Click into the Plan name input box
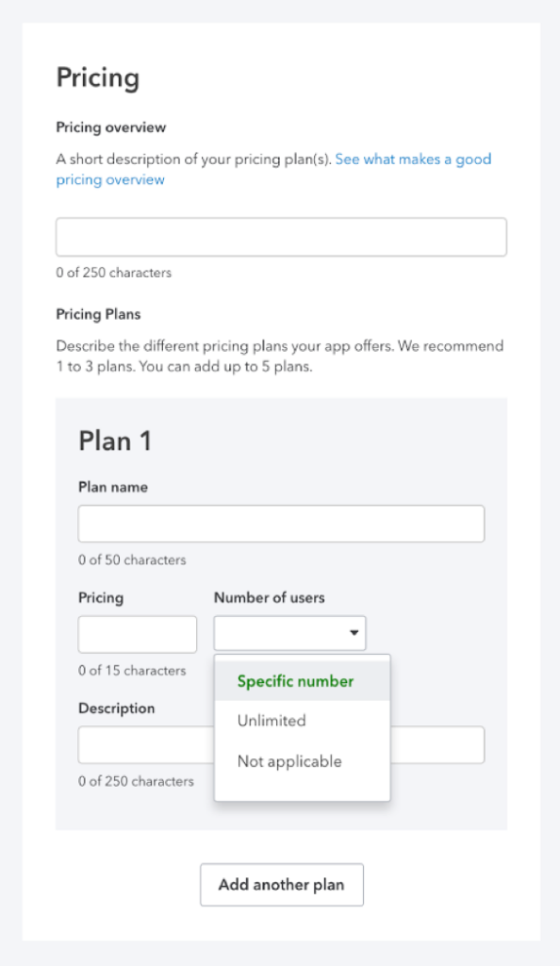560x966 pixels. [281, 525]
